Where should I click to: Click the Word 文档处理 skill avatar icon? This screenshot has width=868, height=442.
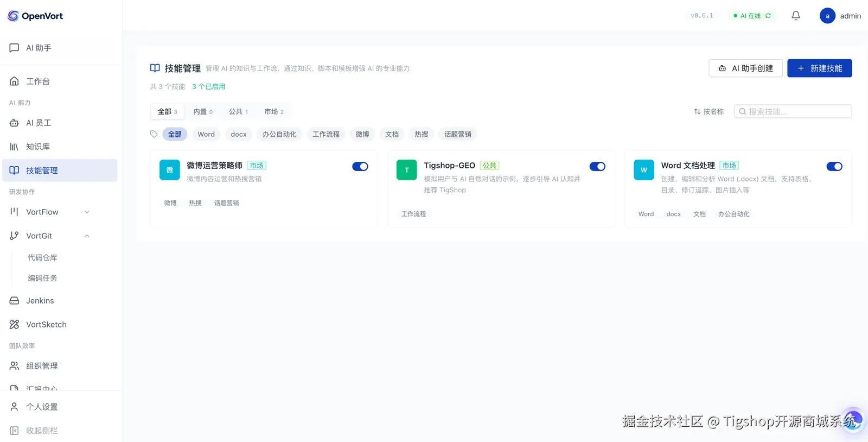pyautogui.click(x=644, y=170)
